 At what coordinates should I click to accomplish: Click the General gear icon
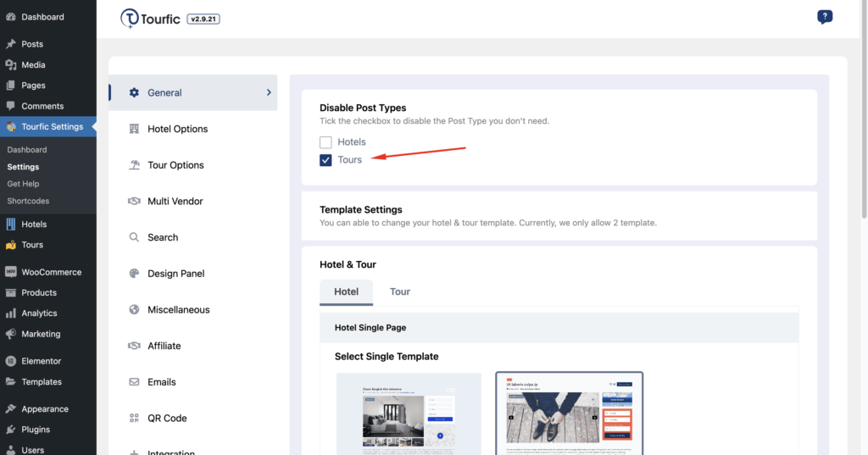pos(134,92)
